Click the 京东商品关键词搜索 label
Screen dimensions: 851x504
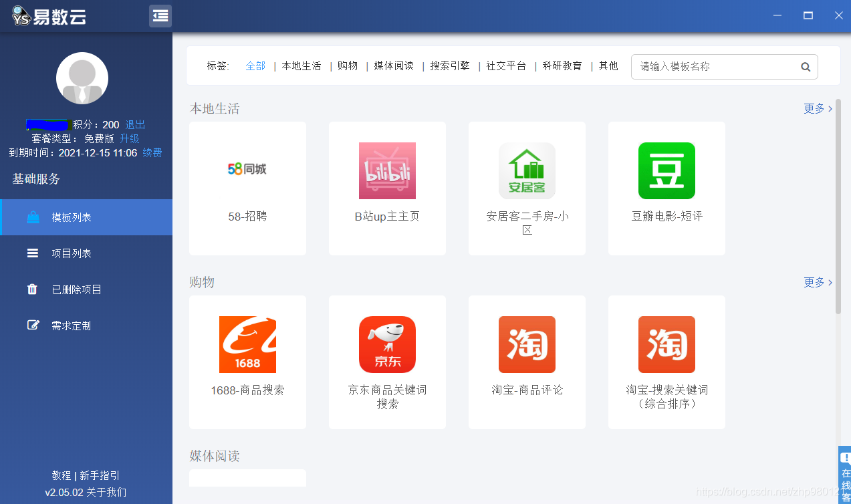click(387, 397)
